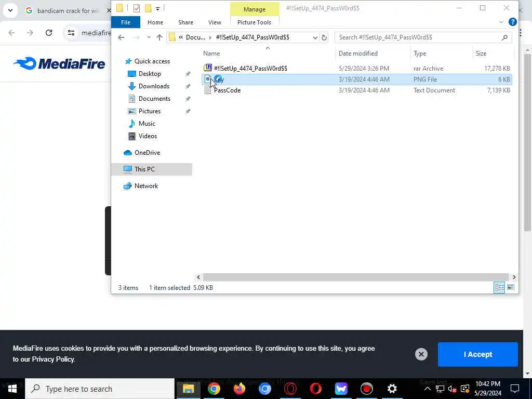Launch Firefox from taskbar
The image size is (532, 399).
point(240,389)
